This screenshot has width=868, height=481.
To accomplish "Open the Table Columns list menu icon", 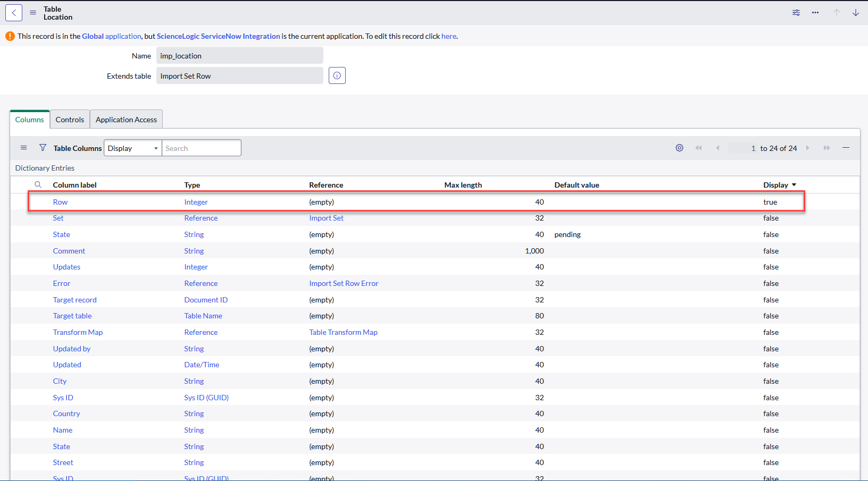I will click(23, 148).
